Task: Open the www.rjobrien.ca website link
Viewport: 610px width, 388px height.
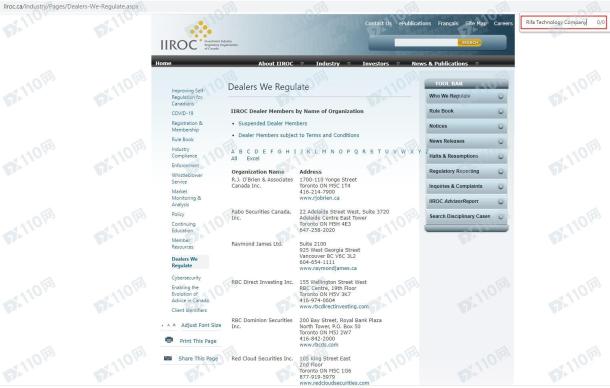Action: (x=319, y=198)
